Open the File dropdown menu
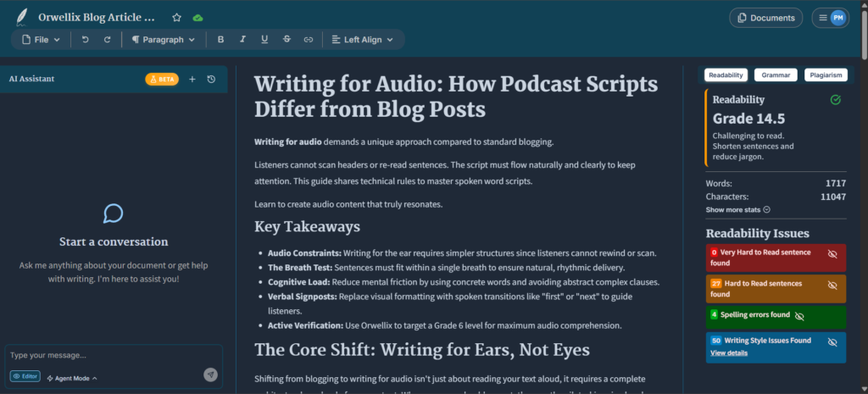Screen dimensions: 868x394 tap(41, 40)
